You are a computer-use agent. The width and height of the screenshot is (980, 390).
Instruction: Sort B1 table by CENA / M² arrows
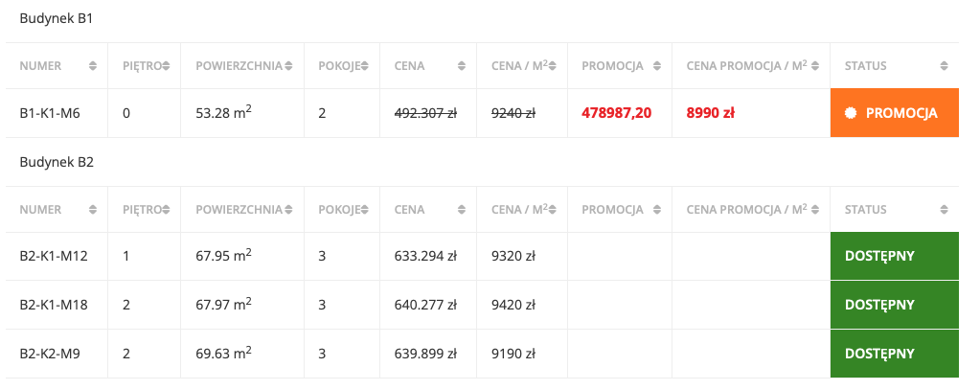click(x=553, y=65)
